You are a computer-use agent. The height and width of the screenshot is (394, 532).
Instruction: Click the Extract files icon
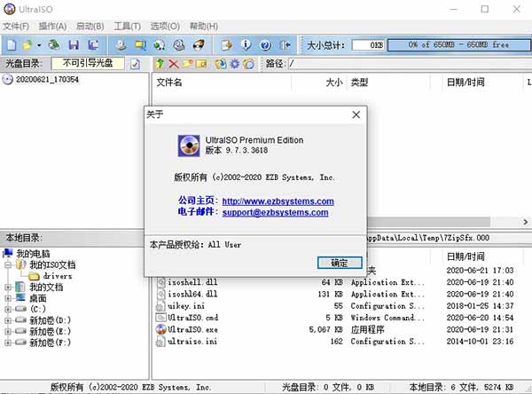(221, 64)
